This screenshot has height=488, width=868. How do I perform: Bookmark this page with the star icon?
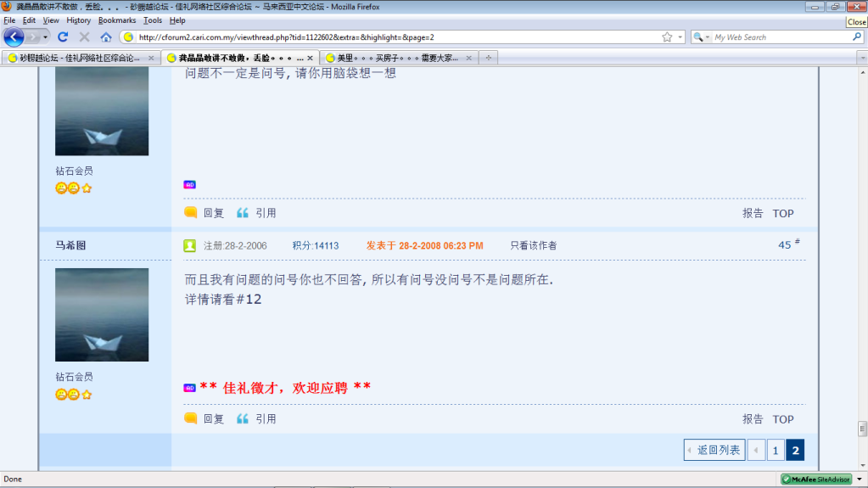pyautogui.click(x=667, y=37)
